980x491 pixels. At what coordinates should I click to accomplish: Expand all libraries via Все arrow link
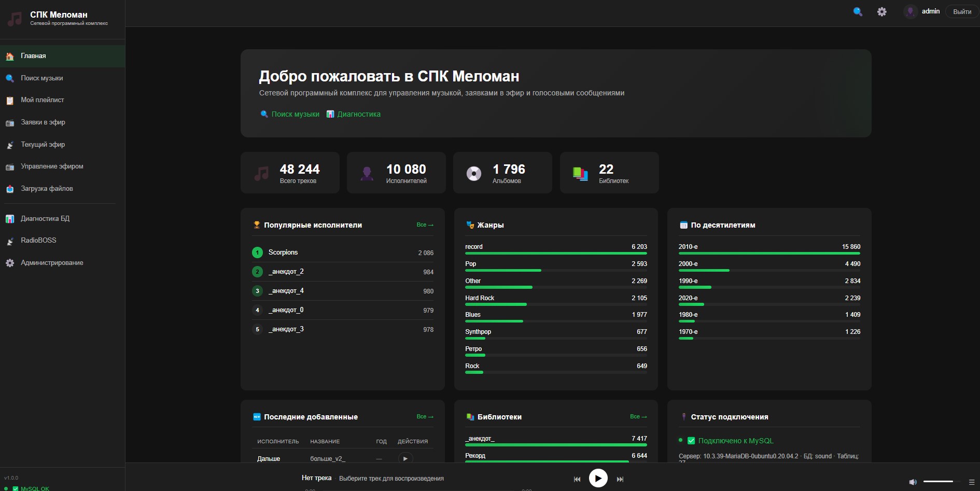point(638,416)
